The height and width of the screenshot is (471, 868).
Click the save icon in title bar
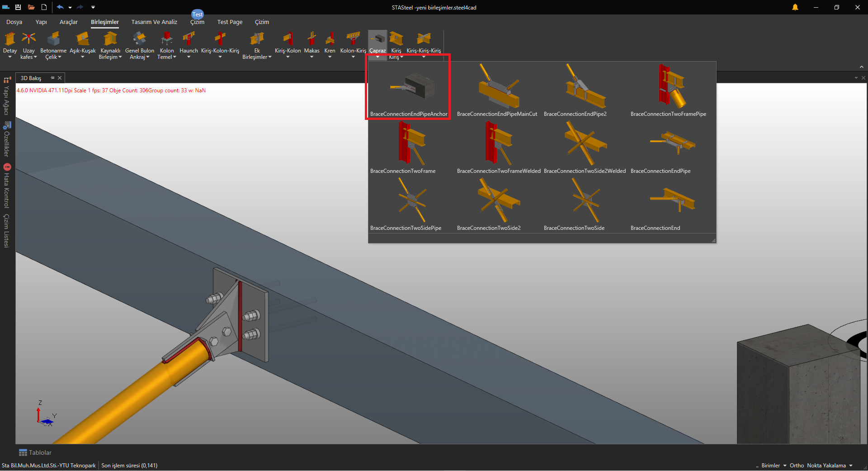pos(18,7)
